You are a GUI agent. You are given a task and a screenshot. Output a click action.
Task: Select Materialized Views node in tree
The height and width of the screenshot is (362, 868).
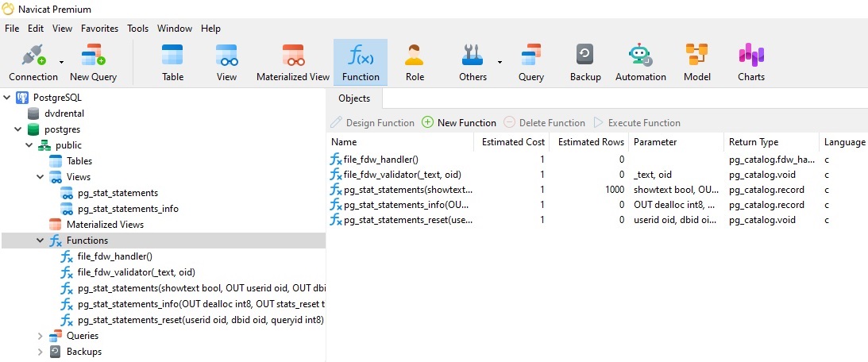pyautogui.click(x=105, y=225)
